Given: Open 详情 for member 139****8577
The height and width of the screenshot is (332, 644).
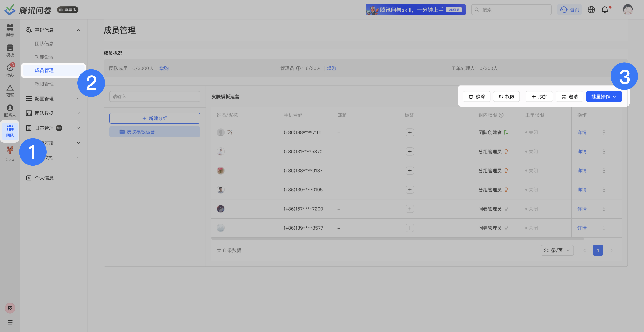Looking at the screenshot, I should (x=582, y=228).
